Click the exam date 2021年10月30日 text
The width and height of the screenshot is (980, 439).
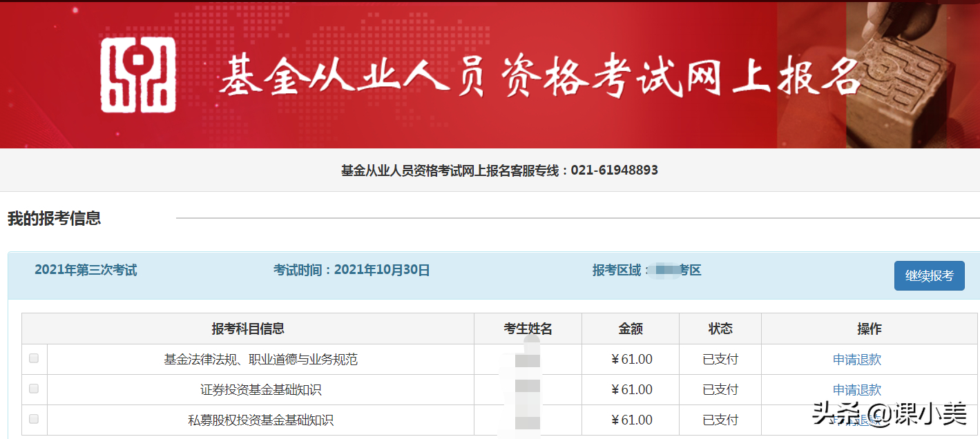(x=382, y=270)
